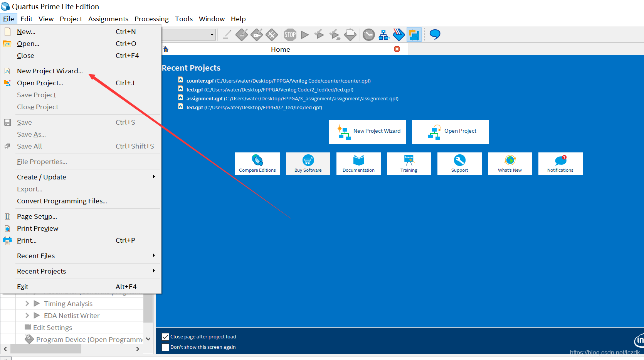Open the Tools menu
Viewport: 644px width, 360px height.
pos(184,19)
